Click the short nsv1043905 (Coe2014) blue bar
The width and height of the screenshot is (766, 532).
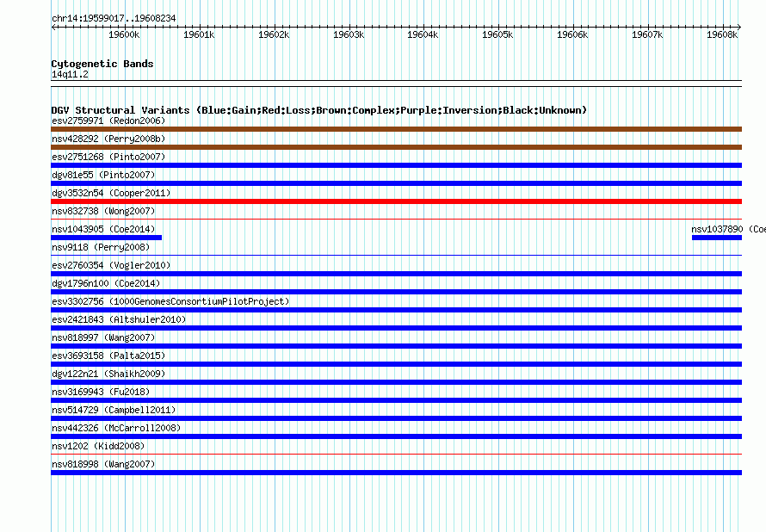click(x=106, y=238)
